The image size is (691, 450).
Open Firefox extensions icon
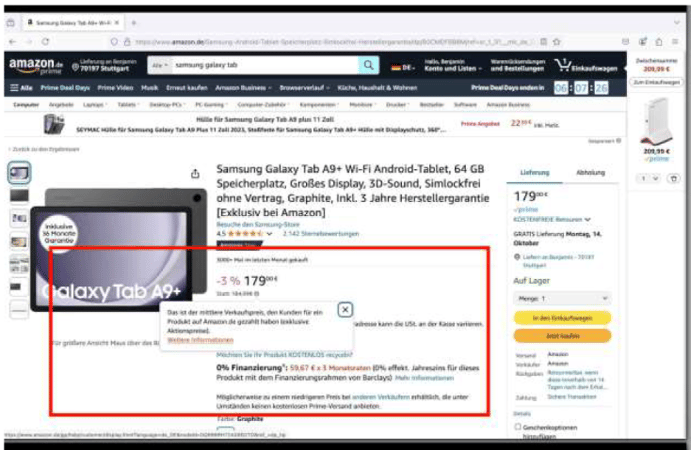(659, 42)
